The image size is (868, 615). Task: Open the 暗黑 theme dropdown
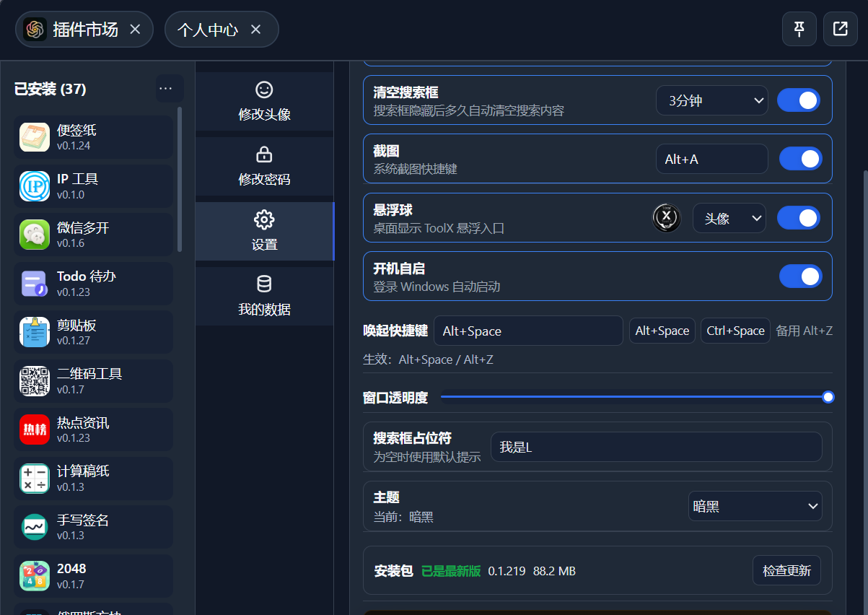click(x=755, y=506)
